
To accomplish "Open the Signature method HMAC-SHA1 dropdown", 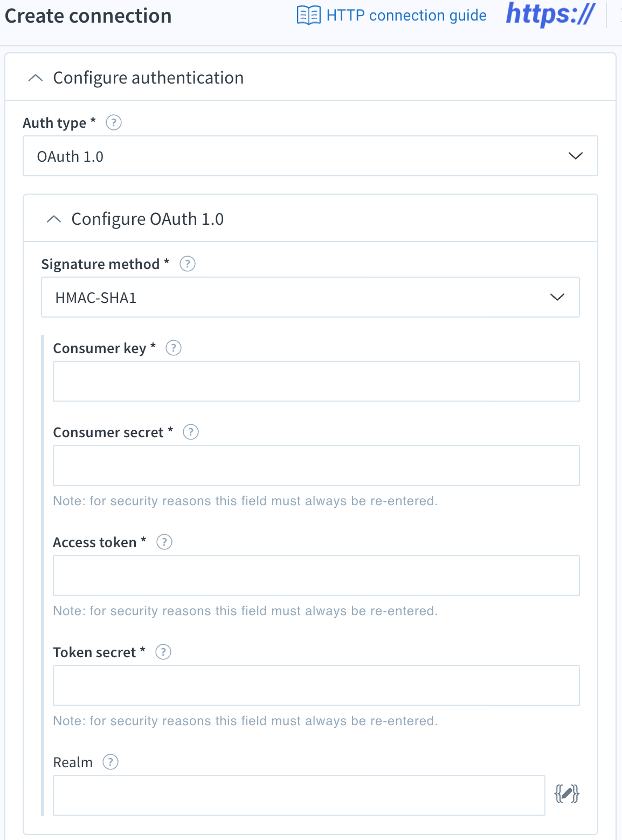I will tap(310, 297).
